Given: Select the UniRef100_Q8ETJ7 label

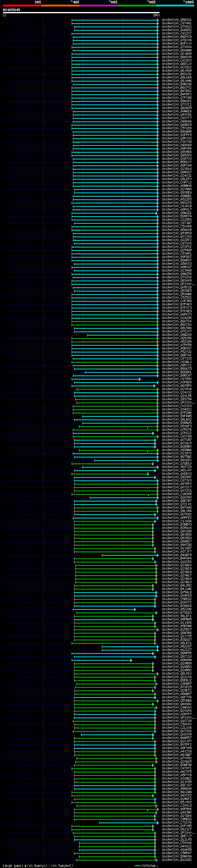Looking at the screenshot, I should click(177, 836).
